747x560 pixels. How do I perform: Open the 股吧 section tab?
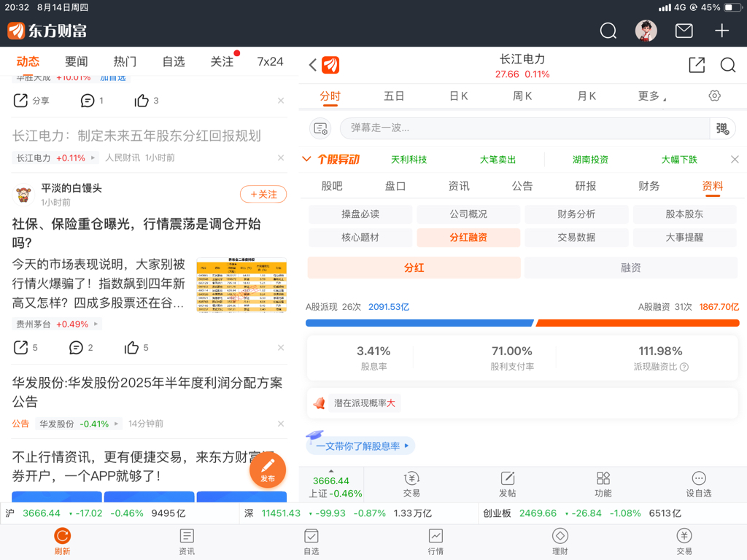point(332,186)
